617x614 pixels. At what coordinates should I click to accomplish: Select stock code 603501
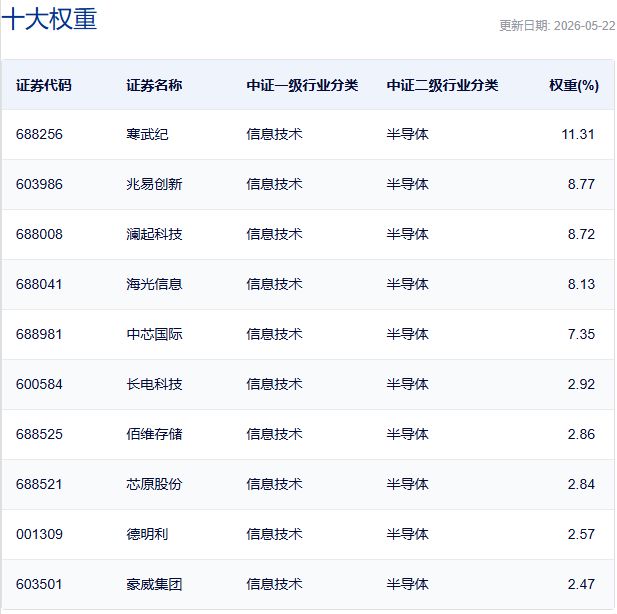click(x=39, y=584)
